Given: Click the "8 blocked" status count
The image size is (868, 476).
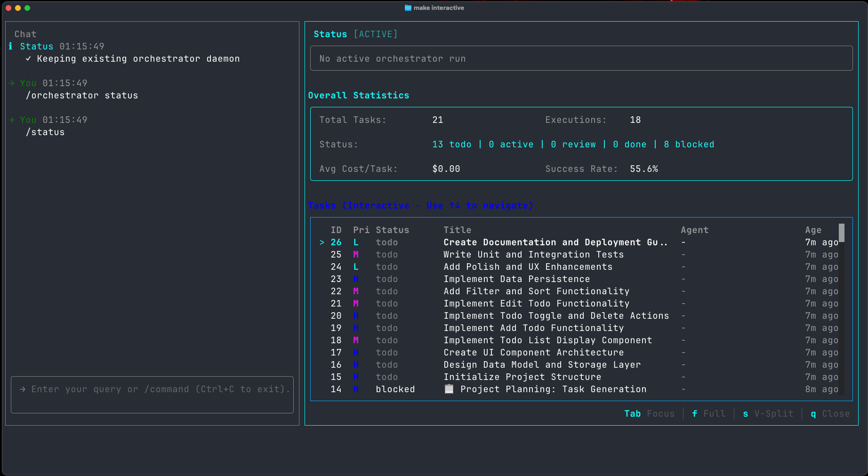Looking at the screenshot, I should (689, 144).
